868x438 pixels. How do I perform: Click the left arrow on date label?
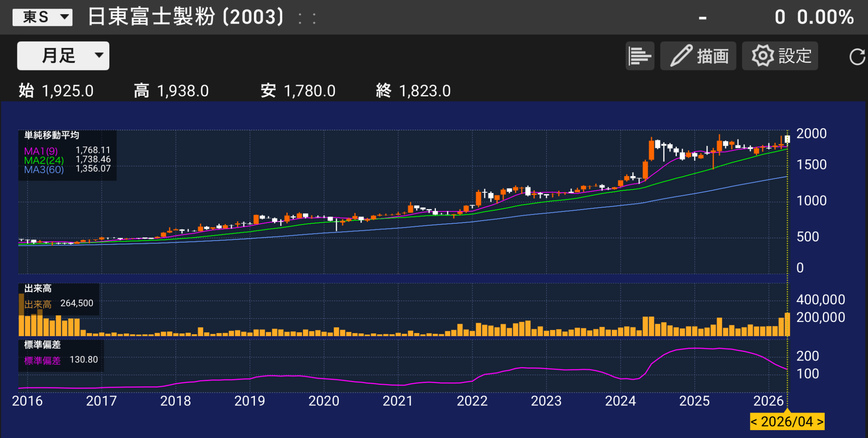[754, 421]
